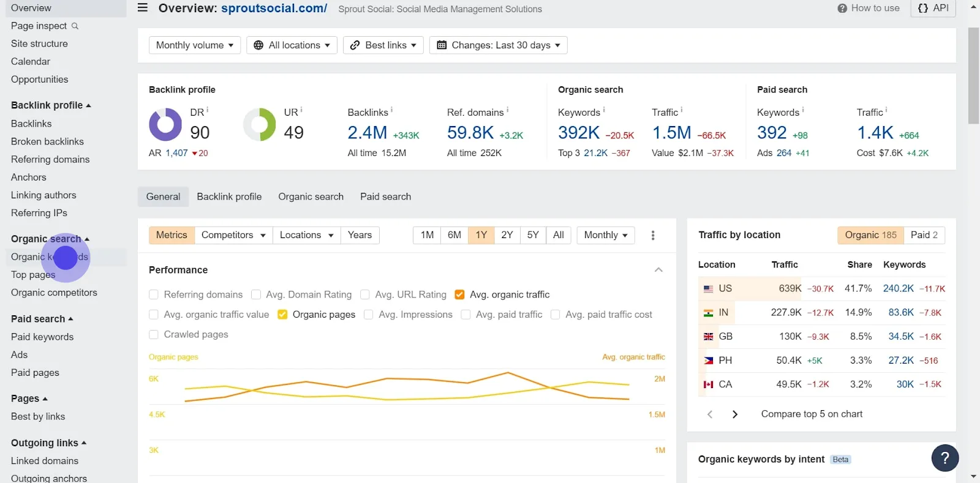Image resolution: width=980 pixels, height=483 pixels.
Task: Enable the Avg. Domain Rating checkbox
Action: [256, 294]
